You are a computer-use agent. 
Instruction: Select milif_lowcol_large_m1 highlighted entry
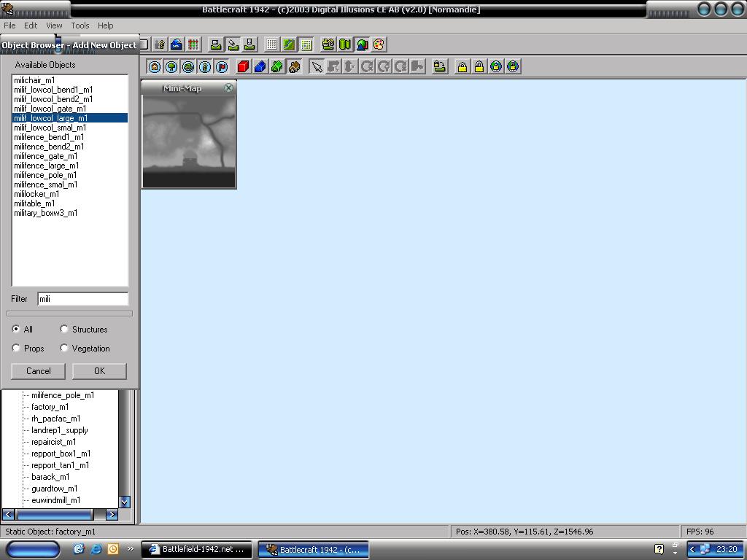(69, 118)
